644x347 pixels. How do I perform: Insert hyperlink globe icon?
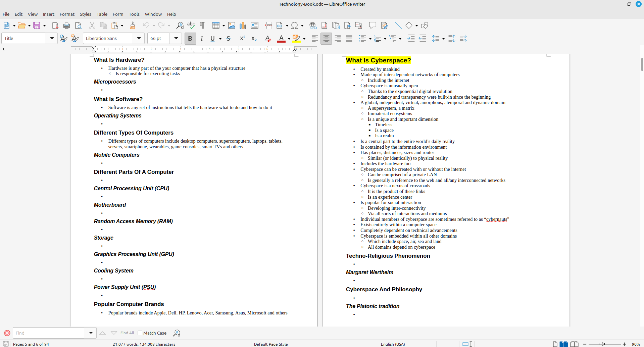point(313,26)
